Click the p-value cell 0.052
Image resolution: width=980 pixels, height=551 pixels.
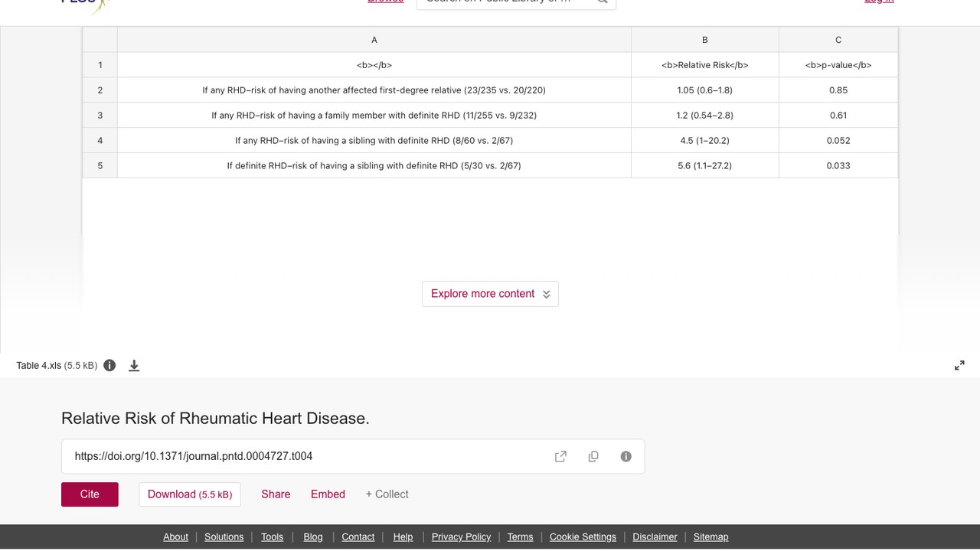tap(838, 141)
